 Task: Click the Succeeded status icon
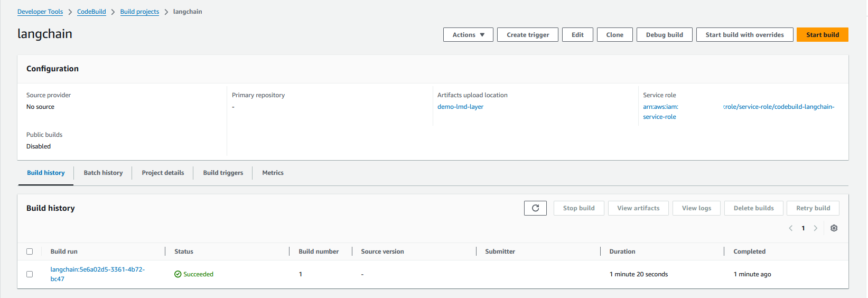pos(178,274)
